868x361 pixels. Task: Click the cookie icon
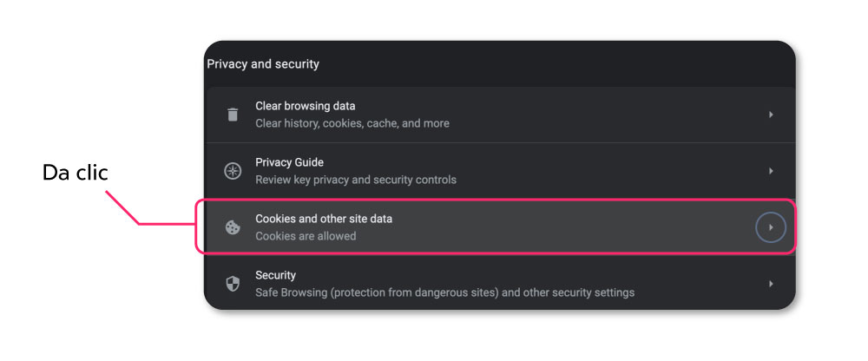[x=233, y=227]
